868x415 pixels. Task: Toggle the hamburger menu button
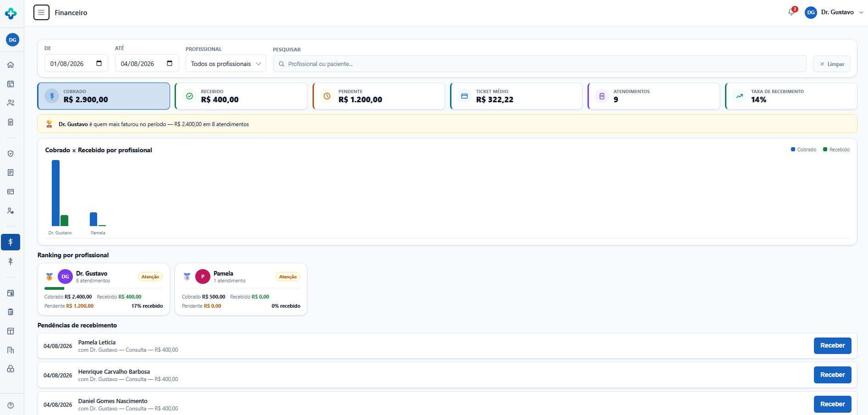pyautogui.click(x=41, y=12)
